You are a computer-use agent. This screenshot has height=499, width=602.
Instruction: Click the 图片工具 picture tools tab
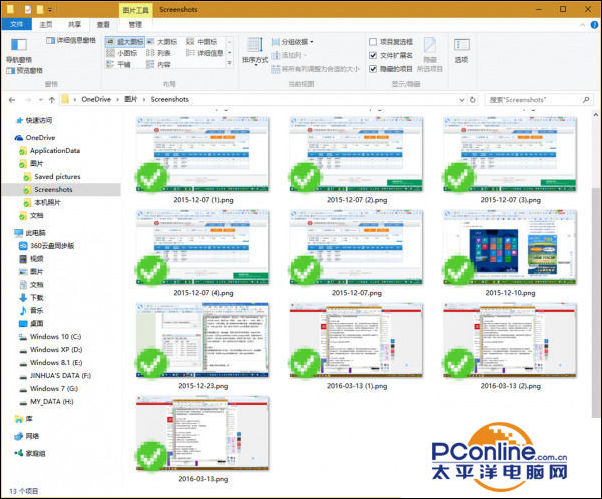[x=135, y=10]
